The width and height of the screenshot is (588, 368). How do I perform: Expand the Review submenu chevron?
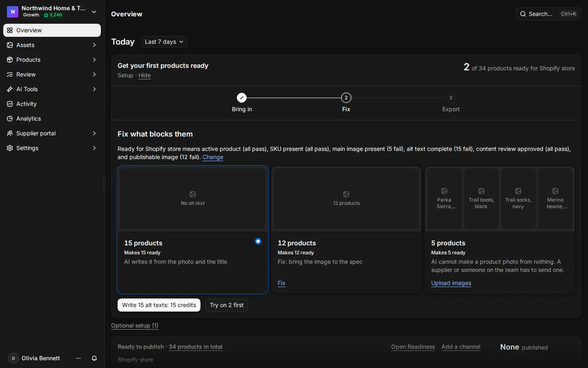[x=94, y=74]
